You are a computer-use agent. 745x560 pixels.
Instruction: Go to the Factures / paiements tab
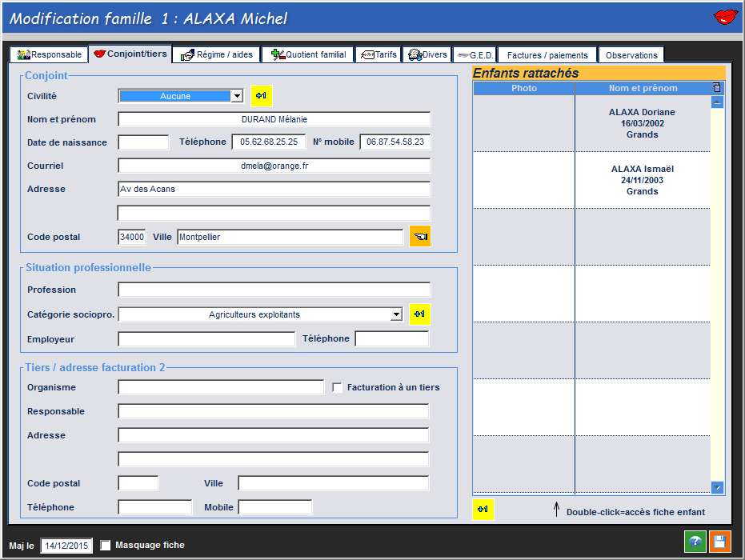pos(547,55)
